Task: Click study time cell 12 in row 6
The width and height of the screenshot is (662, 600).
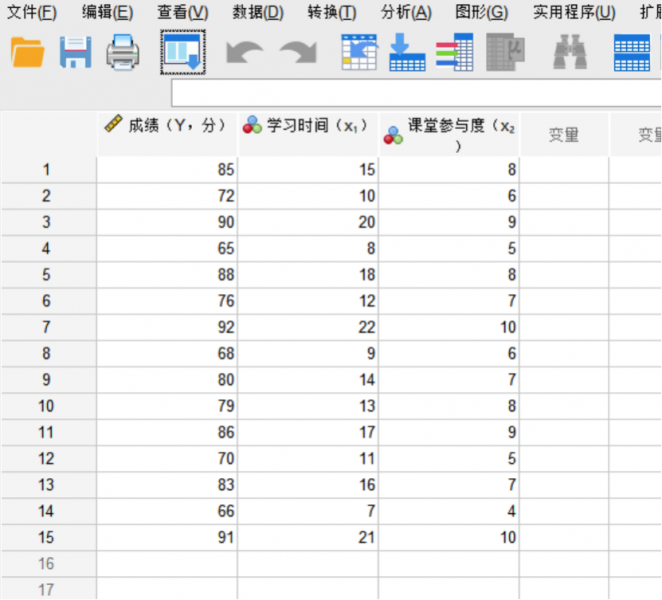Action: (308, 301)
